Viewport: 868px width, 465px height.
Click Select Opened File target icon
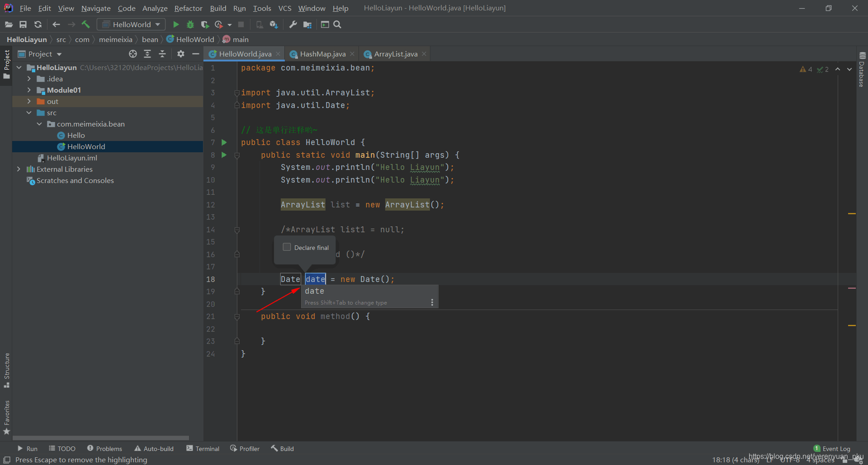(x=133, y=54)
